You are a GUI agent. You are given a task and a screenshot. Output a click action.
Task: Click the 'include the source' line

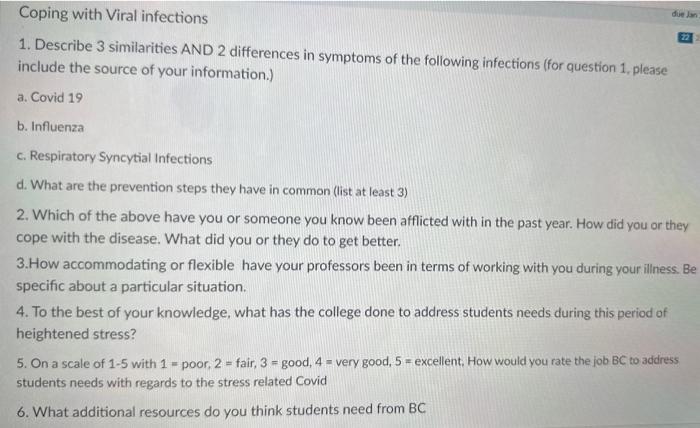[146, 70]
